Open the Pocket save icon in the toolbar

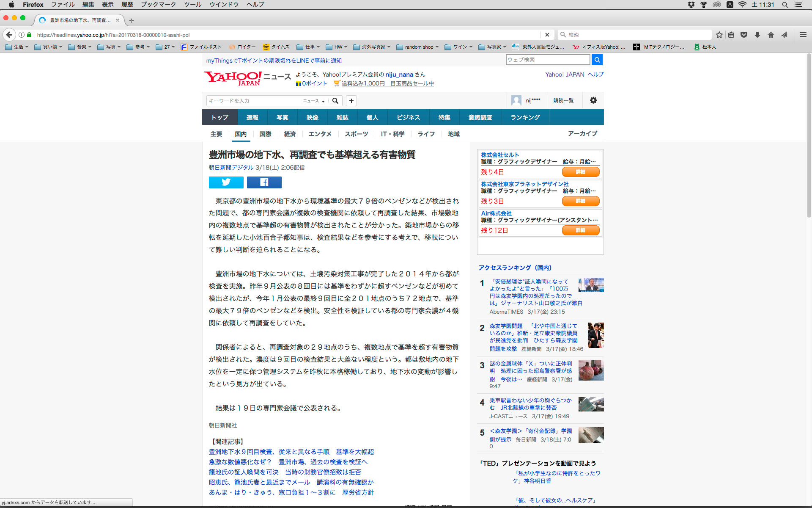point(744,35)
